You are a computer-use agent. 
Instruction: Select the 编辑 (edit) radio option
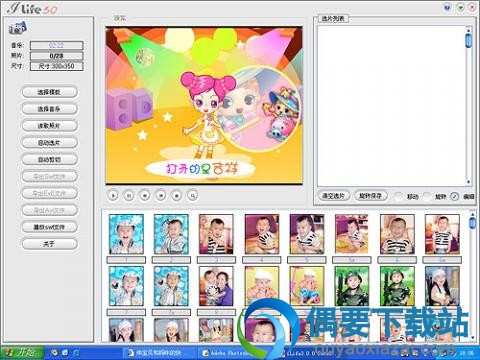tap(455, 196)
